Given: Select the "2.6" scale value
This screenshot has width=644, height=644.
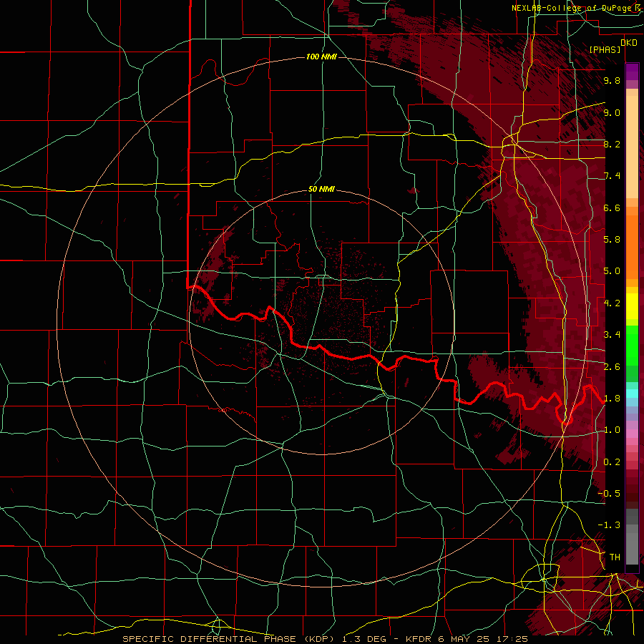Looking at the screenshot, I should tap(612, 367).
